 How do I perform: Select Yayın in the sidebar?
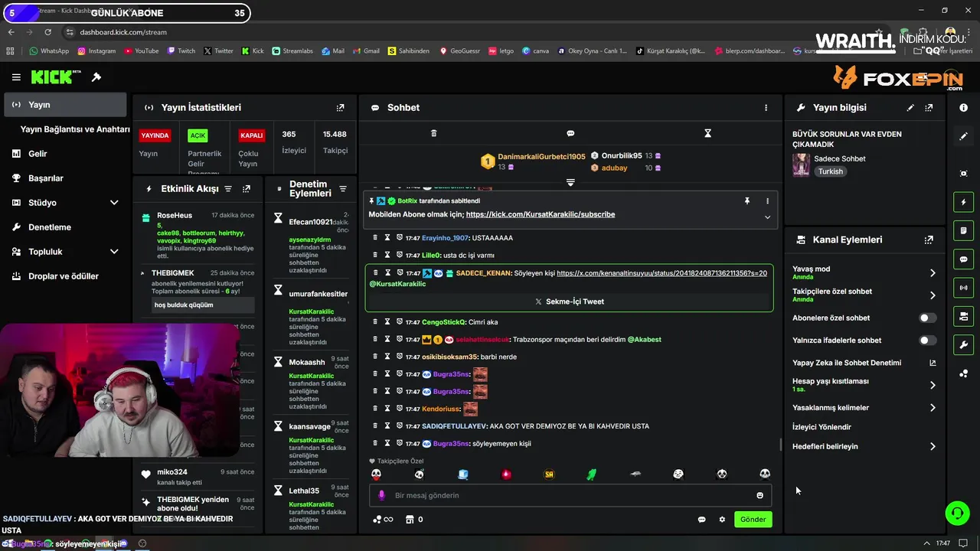tap(65, 105)
